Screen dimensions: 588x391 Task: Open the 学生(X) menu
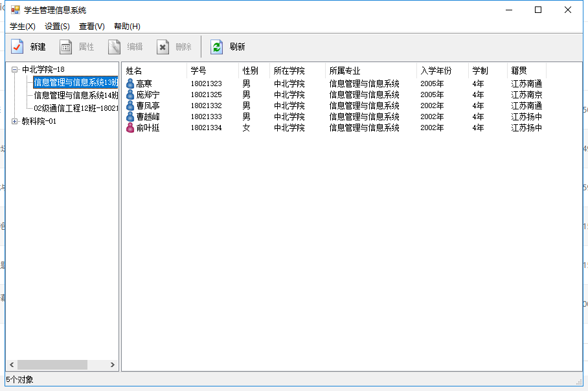point(23,27)
